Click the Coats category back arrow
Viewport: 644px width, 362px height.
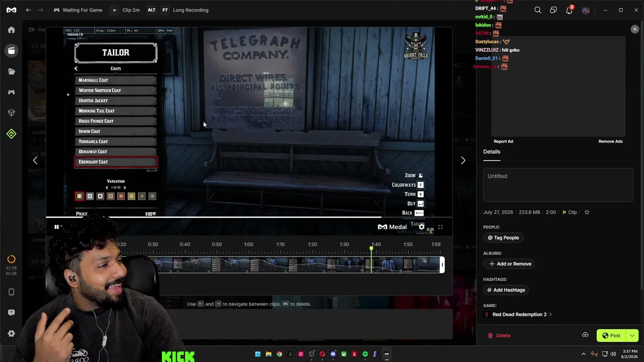76,68
